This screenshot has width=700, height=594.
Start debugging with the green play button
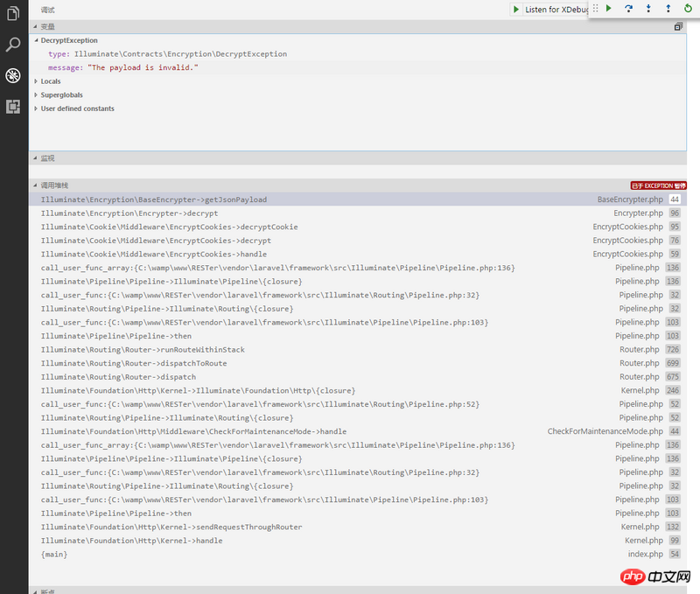516,10
